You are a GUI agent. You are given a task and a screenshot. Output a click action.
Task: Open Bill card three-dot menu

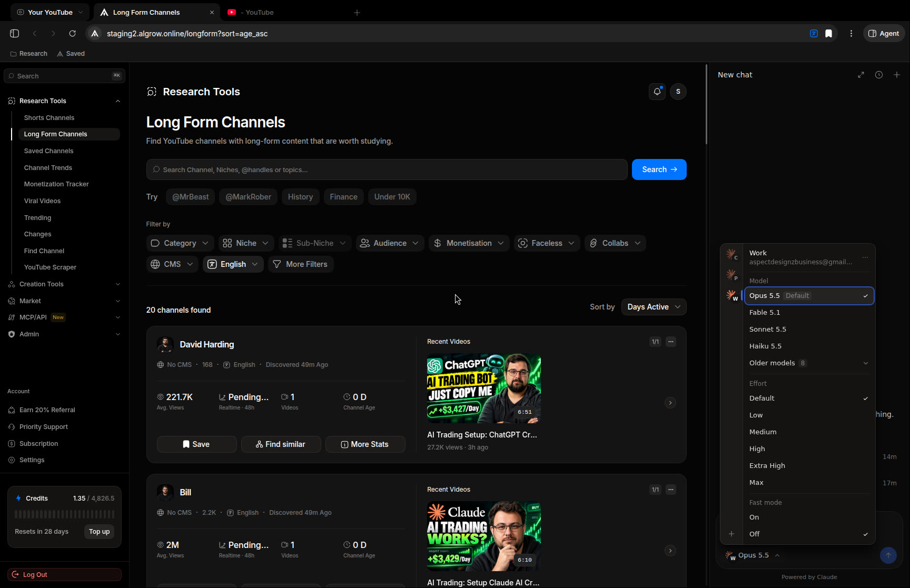670,490
